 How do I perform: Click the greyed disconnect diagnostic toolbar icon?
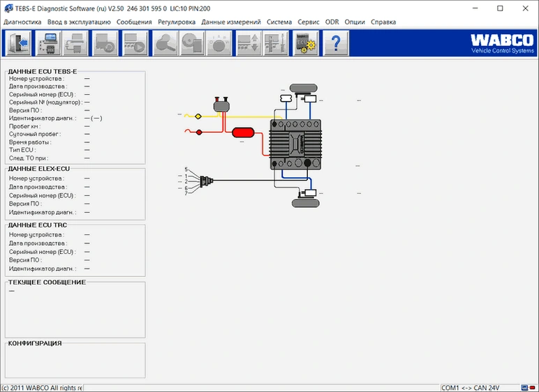(75, 43)
